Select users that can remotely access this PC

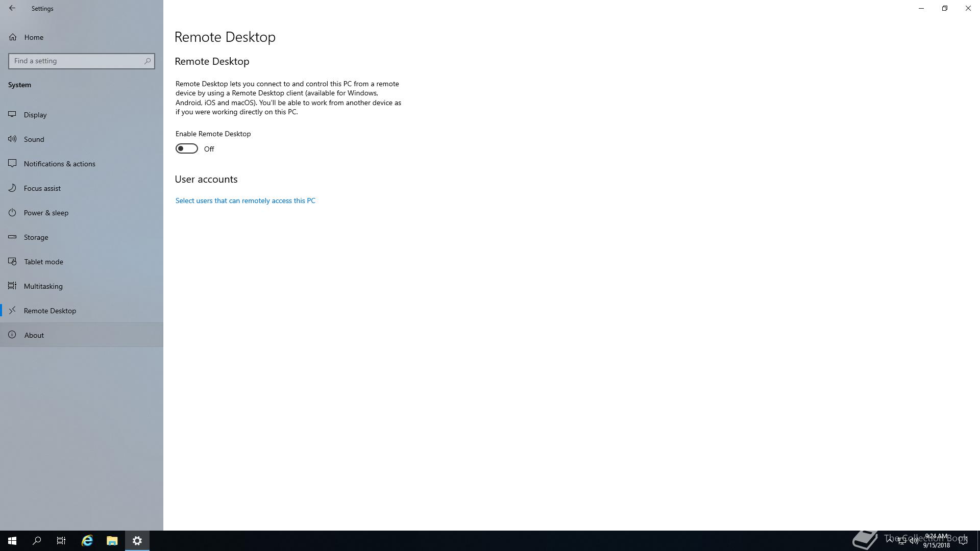246,201
